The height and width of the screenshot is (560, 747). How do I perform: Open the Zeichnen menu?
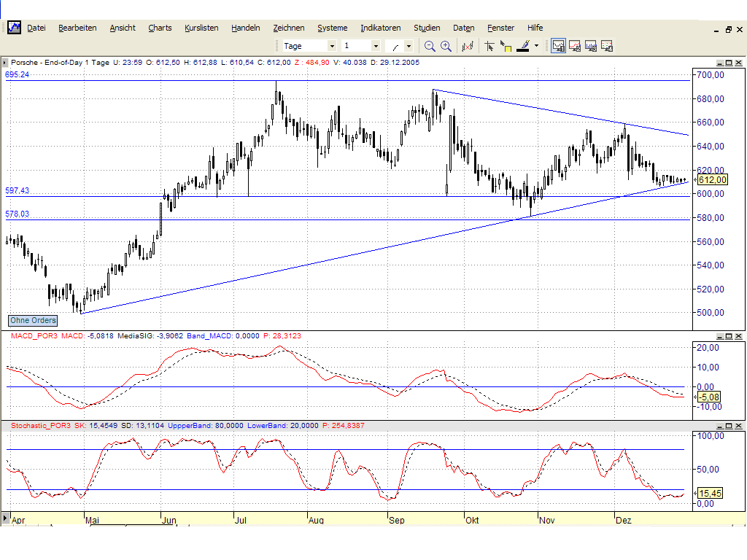(x=289, y=28)
